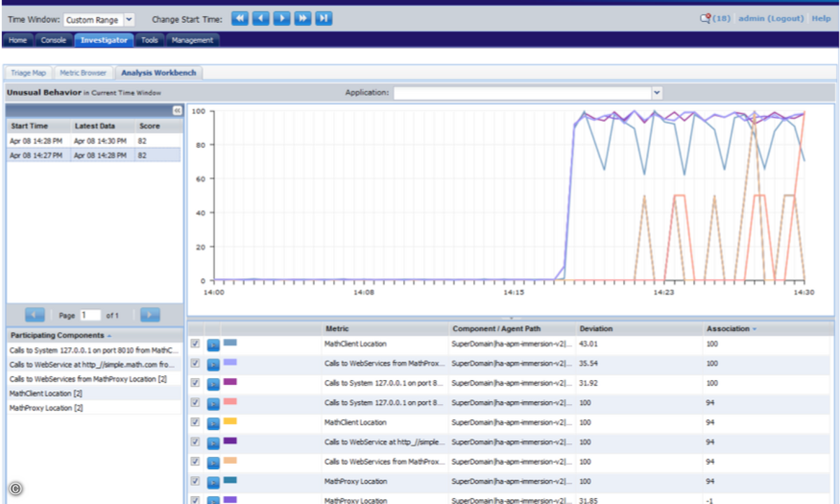Click play icon for peach Calls to WebServices row
Screen dimensions: 840x504
[x=213, y=462]
